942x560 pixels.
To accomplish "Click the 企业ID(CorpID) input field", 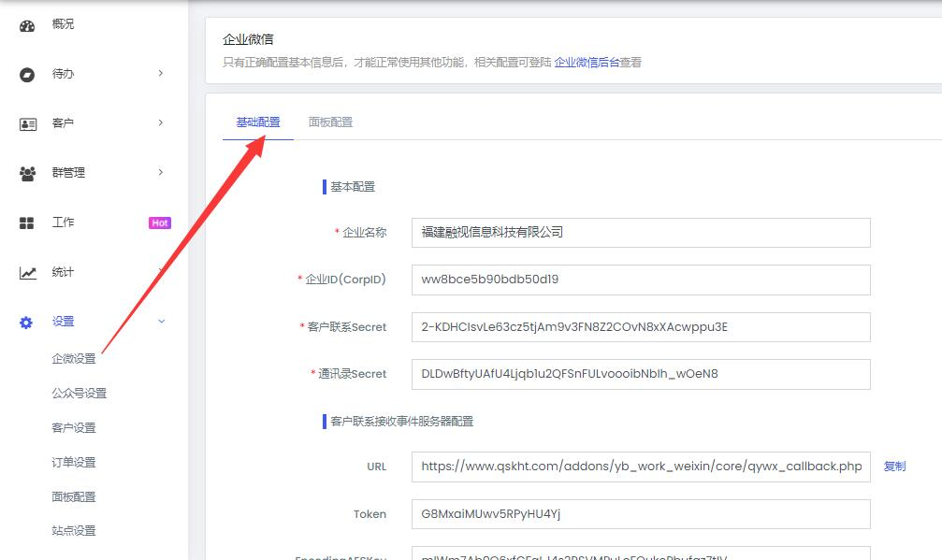I will pyautogui.click(x=641, y=280).
